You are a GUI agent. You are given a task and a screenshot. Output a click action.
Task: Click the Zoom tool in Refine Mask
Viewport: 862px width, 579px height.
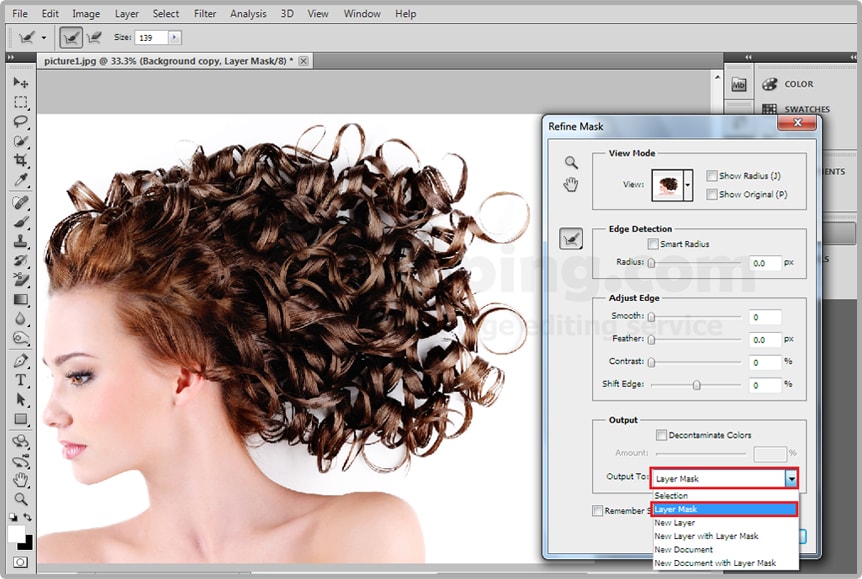pos(571,162)
